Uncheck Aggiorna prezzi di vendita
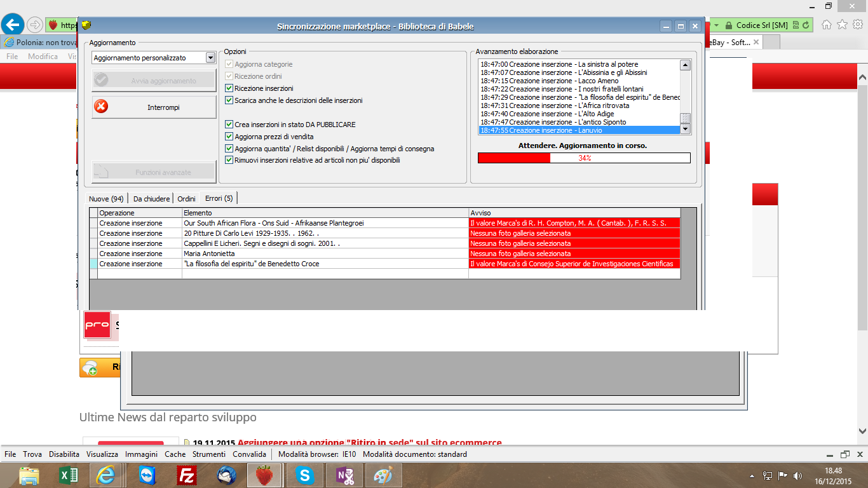Screen dimensions: 868x488 tap(229, 137)
